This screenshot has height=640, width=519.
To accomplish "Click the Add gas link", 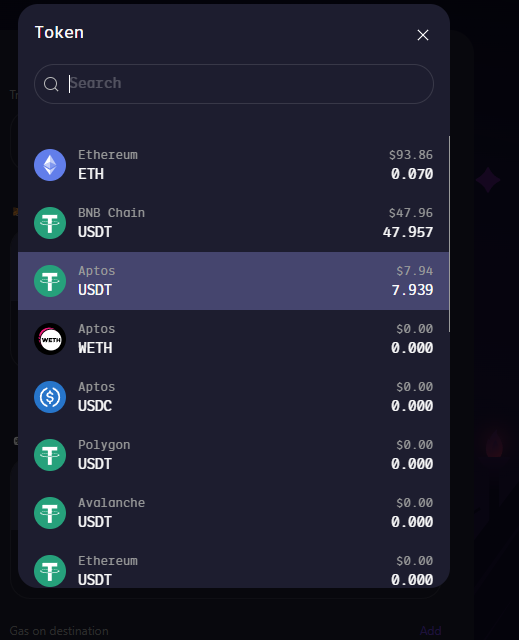I will pos(430,631).
